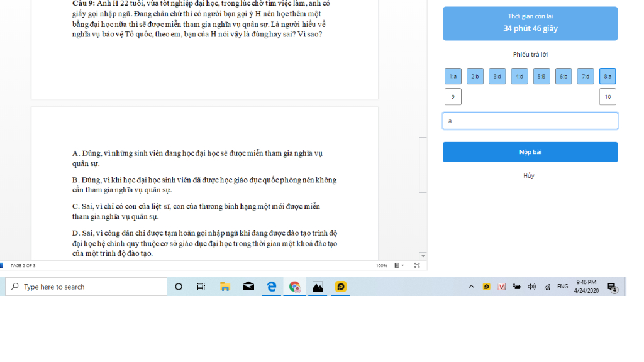Show hidden tray icons chevron
Viewport: 644px width, 362px height.
471,287
